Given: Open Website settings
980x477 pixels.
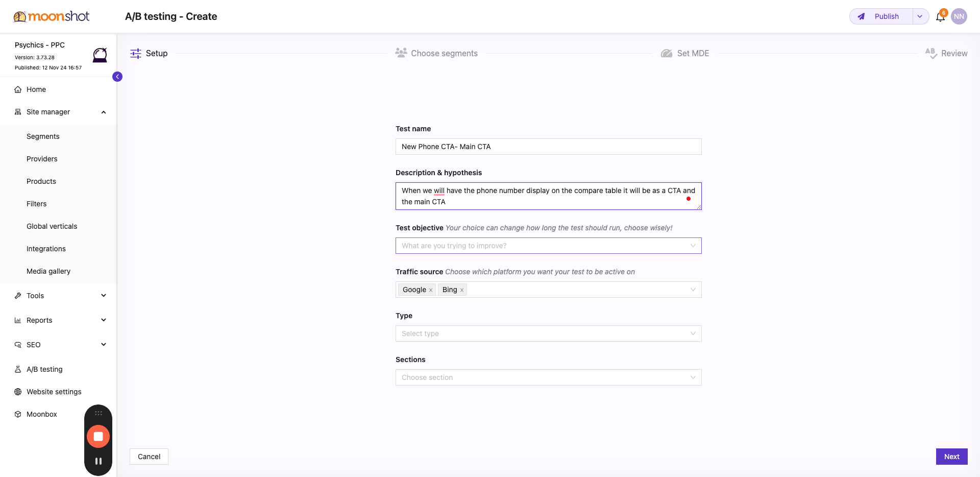Looking at the screenshot, I should point(54,392).
